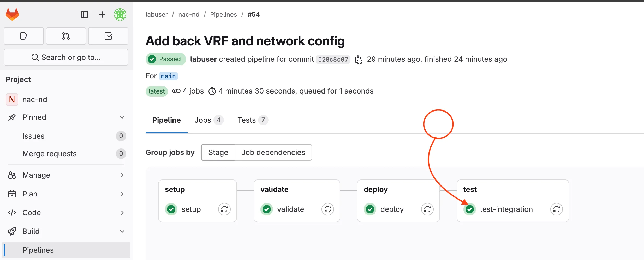Retry the deploy job

pyautogui.click(x=427, y=209)
